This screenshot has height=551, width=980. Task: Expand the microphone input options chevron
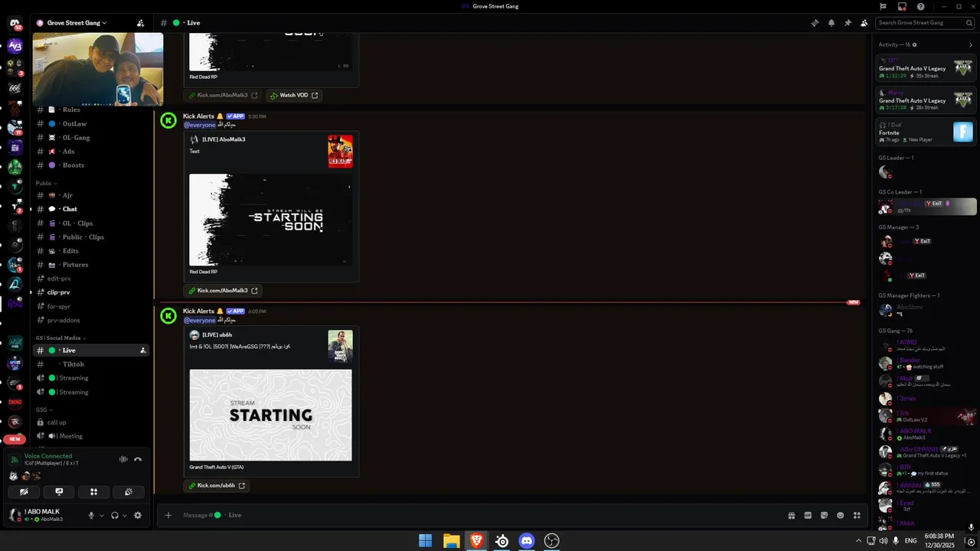coord(101,515)
